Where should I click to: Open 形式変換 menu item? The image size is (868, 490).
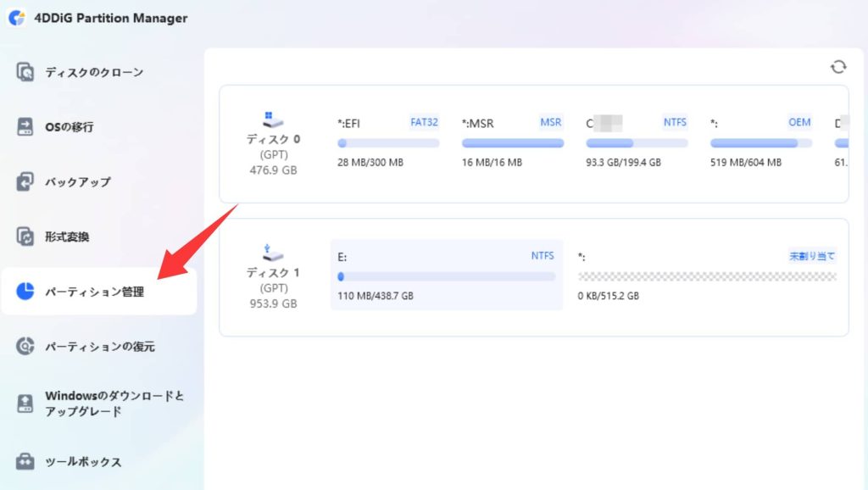(x=100, y=237)
